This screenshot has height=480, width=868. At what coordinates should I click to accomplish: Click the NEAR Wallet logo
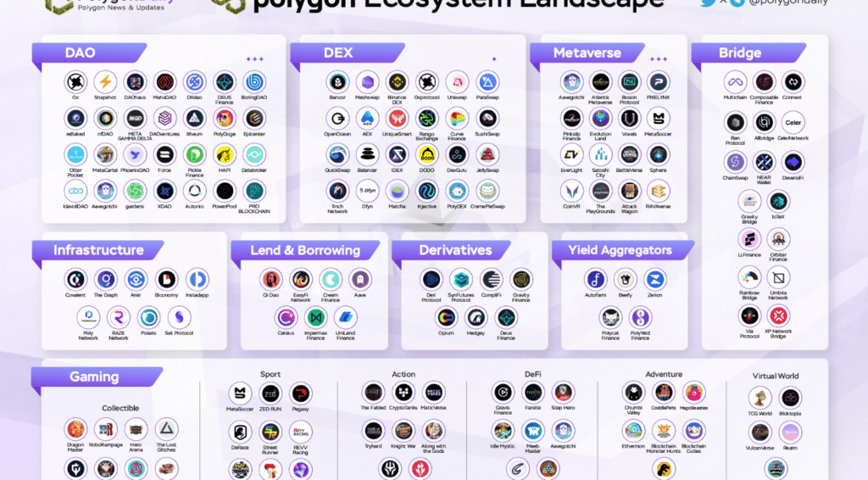click(x=764, y=162)
